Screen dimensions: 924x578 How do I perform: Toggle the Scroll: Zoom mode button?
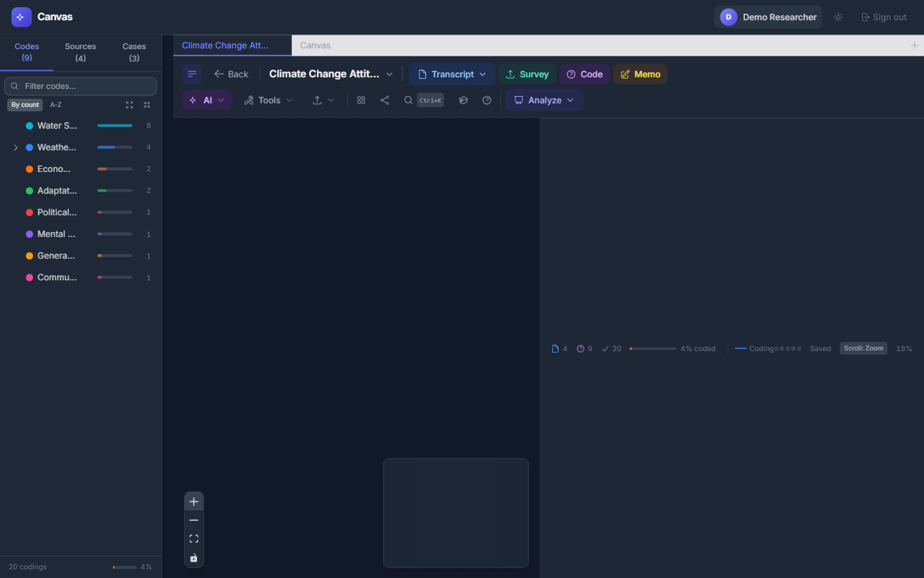pos(863,348)
